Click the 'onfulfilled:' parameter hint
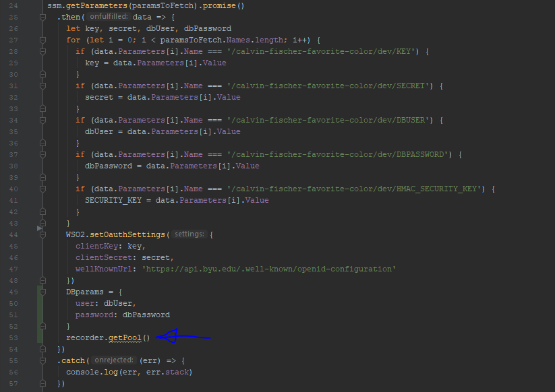The width and height of the screenshot is (555, 392). click(109, 17)
